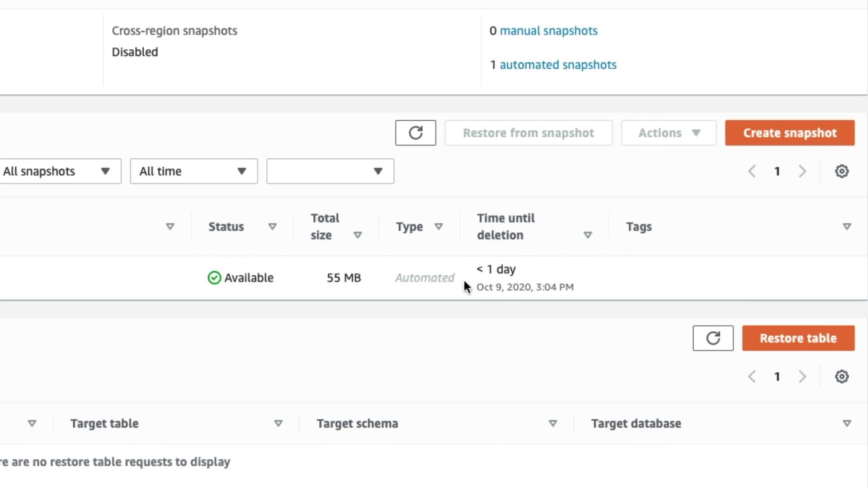The width and height of the screenshot is (868, 488).
Task: Open the All time dropdown
Action: click(x=194, y=171)
